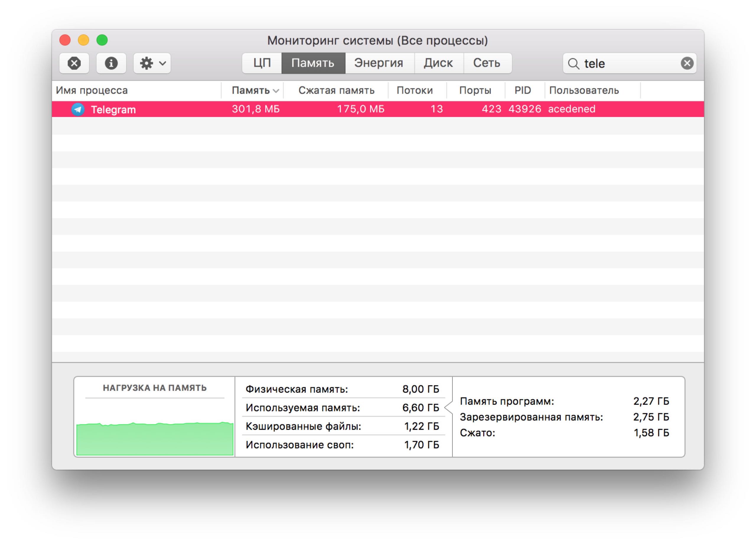
Task: Open the gear actions dropdown menu
Action: tap(152, 63)
